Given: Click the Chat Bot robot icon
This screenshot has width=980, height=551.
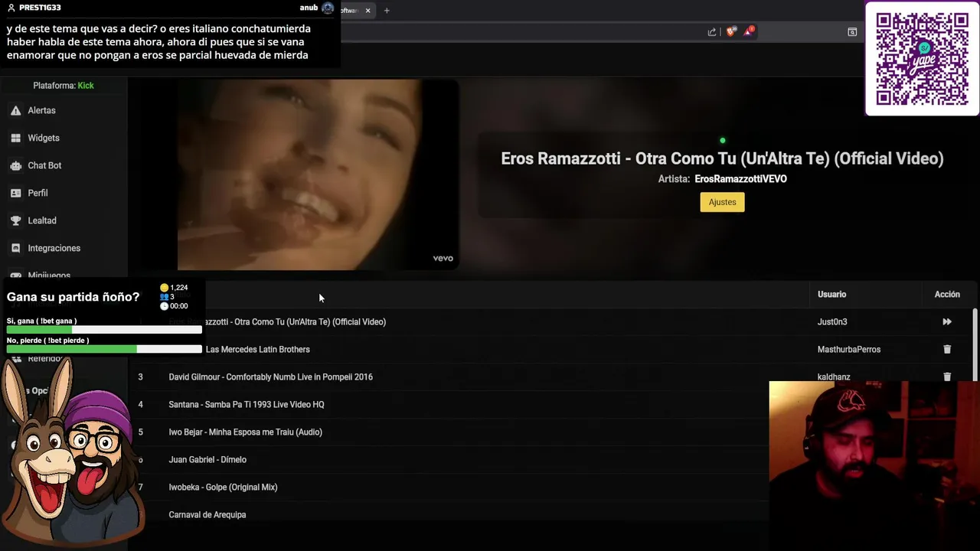Looking at the screenshot, I should pos(15,165).
